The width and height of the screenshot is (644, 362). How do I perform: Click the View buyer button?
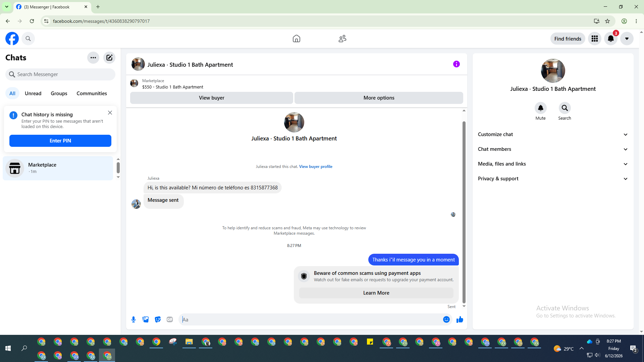coord(212,98)
